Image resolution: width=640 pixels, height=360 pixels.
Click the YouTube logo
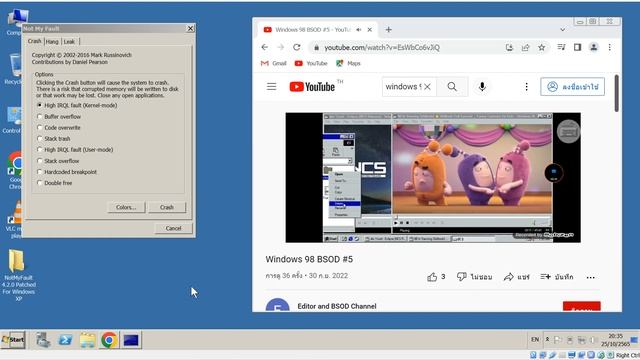click(312, 87)
